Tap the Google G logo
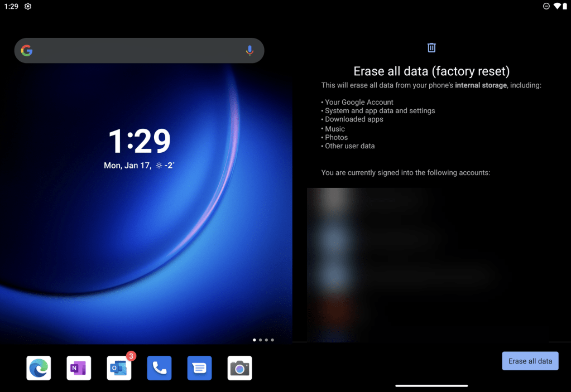 [27, 51]
